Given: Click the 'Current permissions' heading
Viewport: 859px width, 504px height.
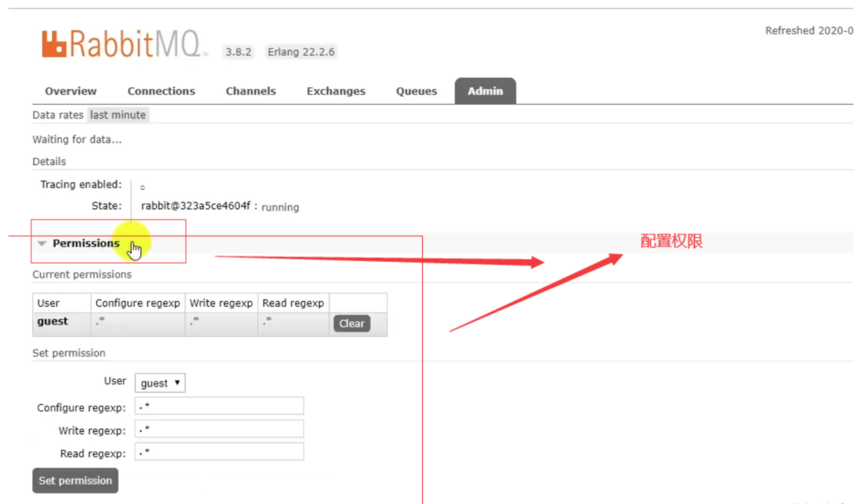Looking at the screenshot, I should coord(82,274).
